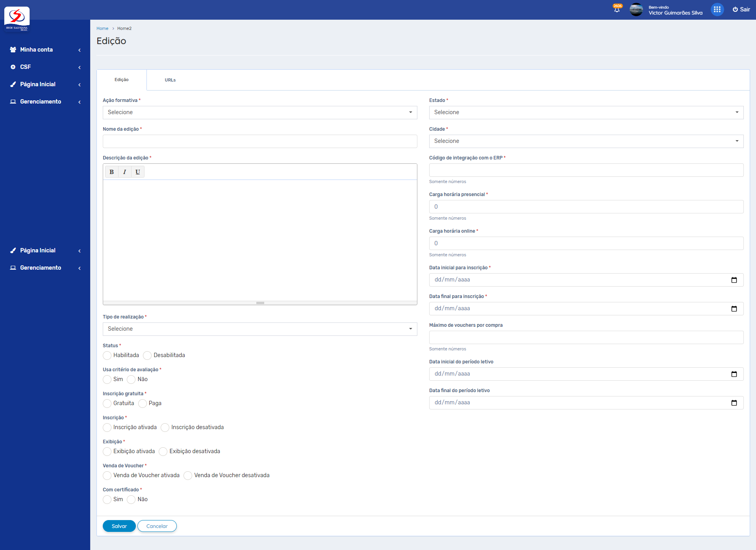Choose Gratuita for Inscrição gratuita
This screenshot has width=756, height=550.
coord(107,403)
